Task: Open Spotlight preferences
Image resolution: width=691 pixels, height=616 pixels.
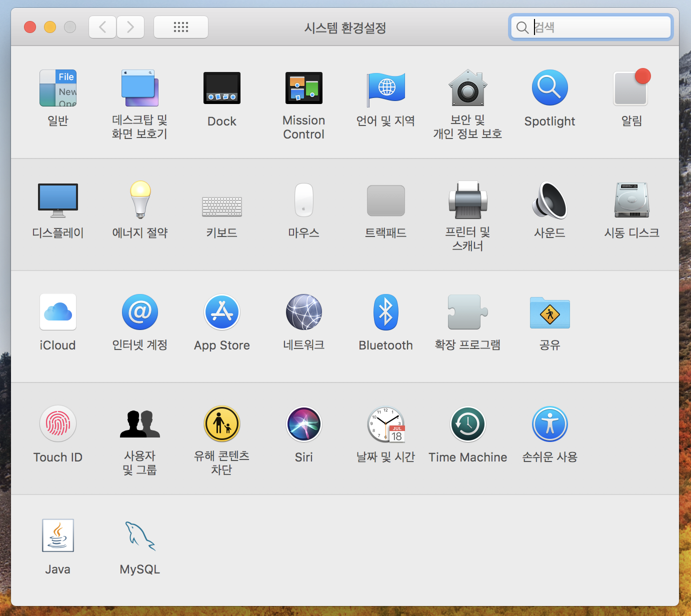Action: (550, 87)
